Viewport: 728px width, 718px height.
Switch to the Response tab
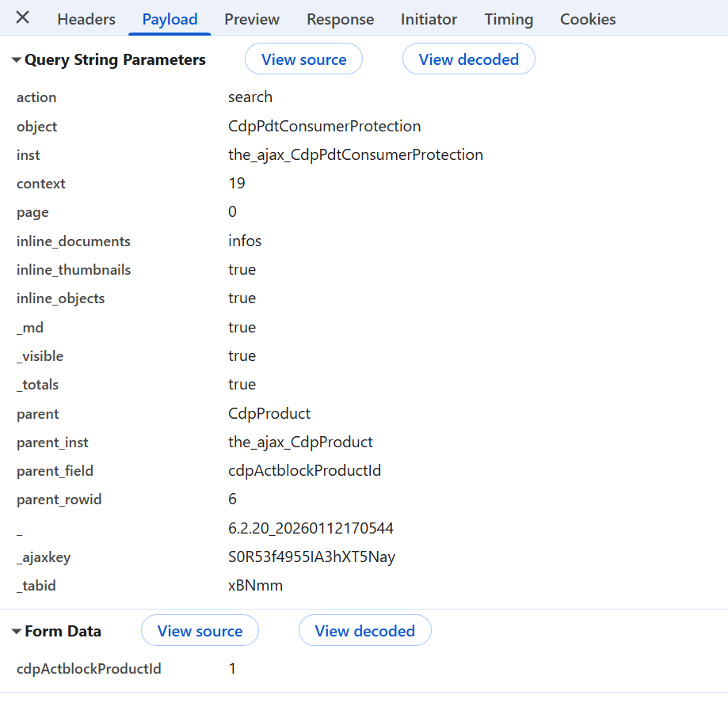[340, 20]
